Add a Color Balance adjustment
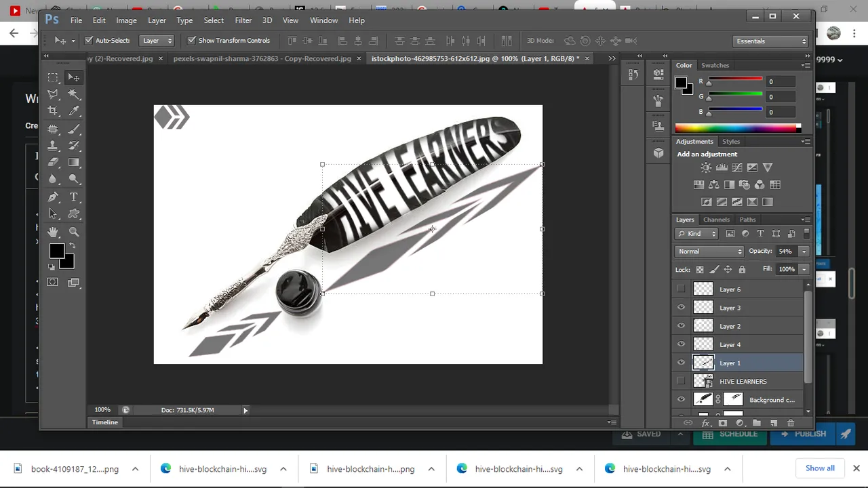The image size is (868, 488). 714,184
